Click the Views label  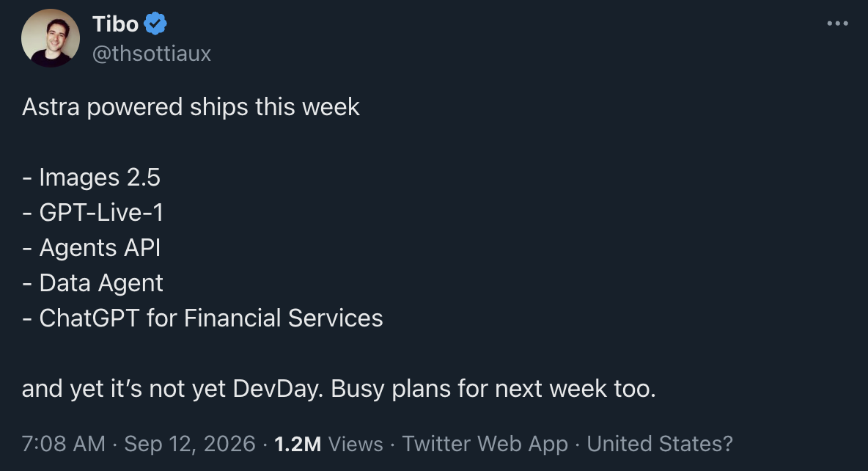click(356, 444)
